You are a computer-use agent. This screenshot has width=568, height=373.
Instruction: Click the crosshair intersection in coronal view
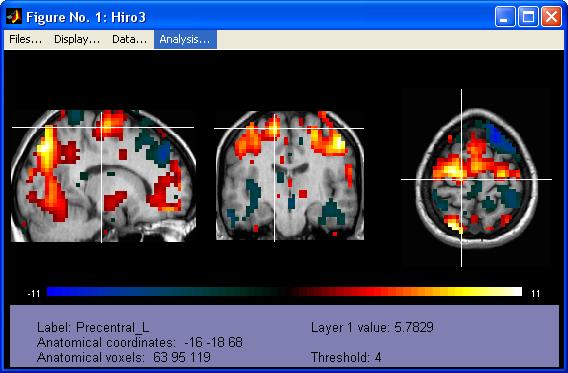coord(275,128)
